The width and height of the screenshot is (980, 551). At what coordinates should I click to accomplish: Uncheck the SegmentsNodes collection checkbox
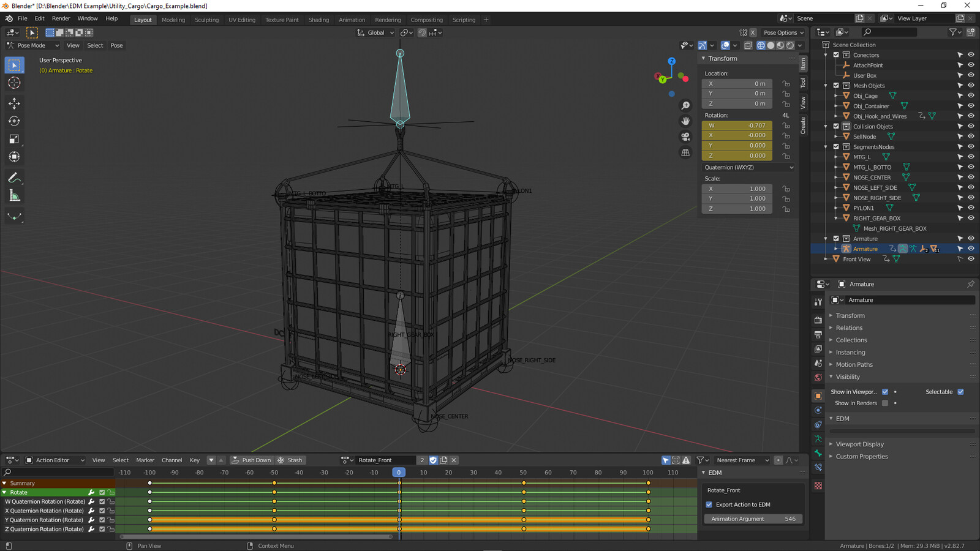[x=836, y=147]
